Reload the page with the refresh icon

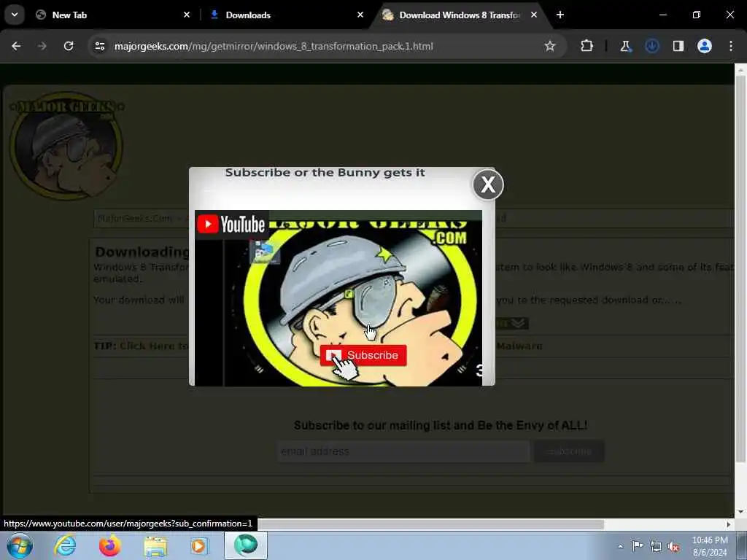pyautogui.click(x=69, y=46)
